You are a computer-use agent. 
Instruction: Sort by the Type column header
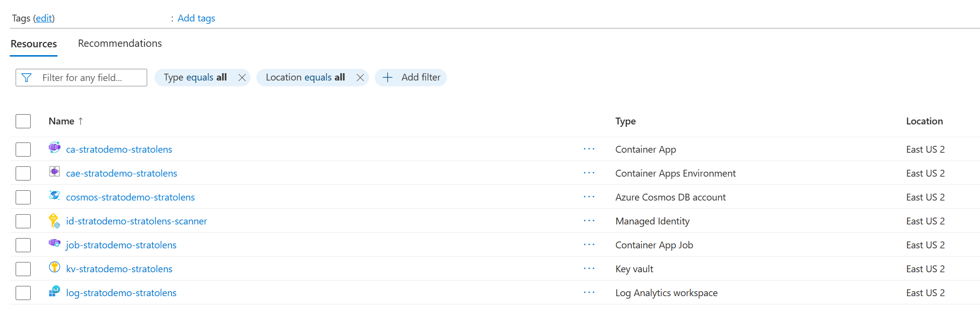pyautogui.click(x=625, y=121)
